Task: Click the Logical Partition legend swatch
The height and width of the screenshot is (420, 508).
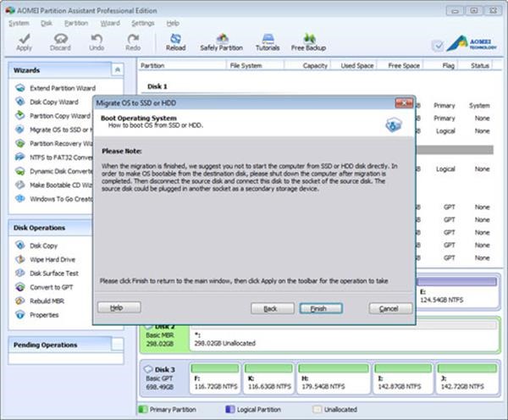Action: pyautogui.click(x=230, y=409)
